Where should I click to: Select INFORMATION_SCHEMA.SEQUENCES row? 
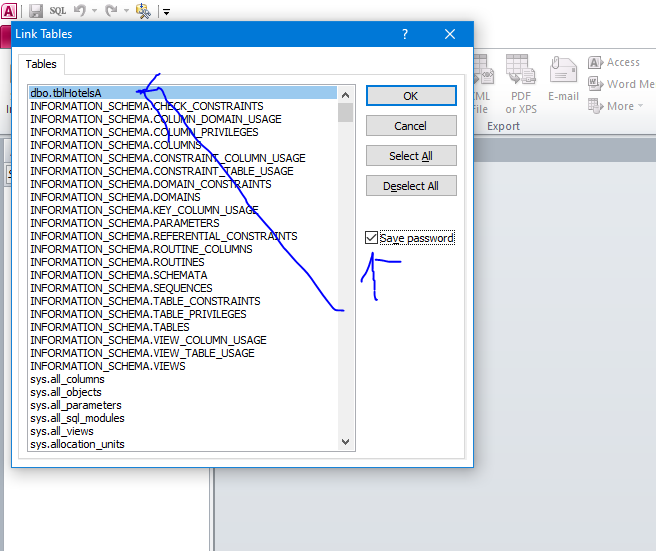[183, 288]
